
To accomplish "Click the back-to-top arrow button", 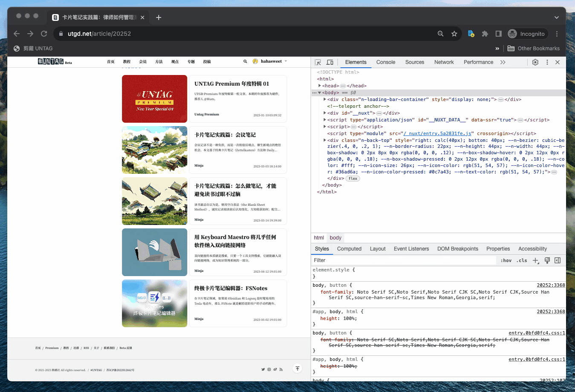I will pos(298,369).
